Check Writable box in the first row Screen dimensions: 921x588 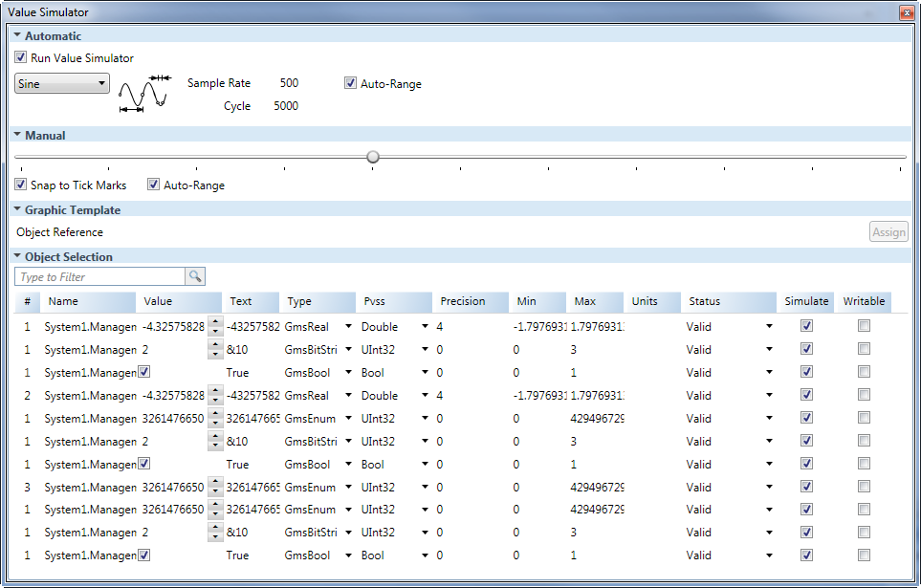point(864,325)
